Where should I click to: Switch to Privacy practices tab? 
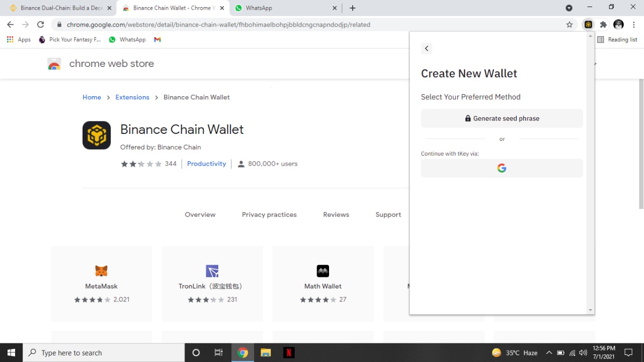(269, 214)
